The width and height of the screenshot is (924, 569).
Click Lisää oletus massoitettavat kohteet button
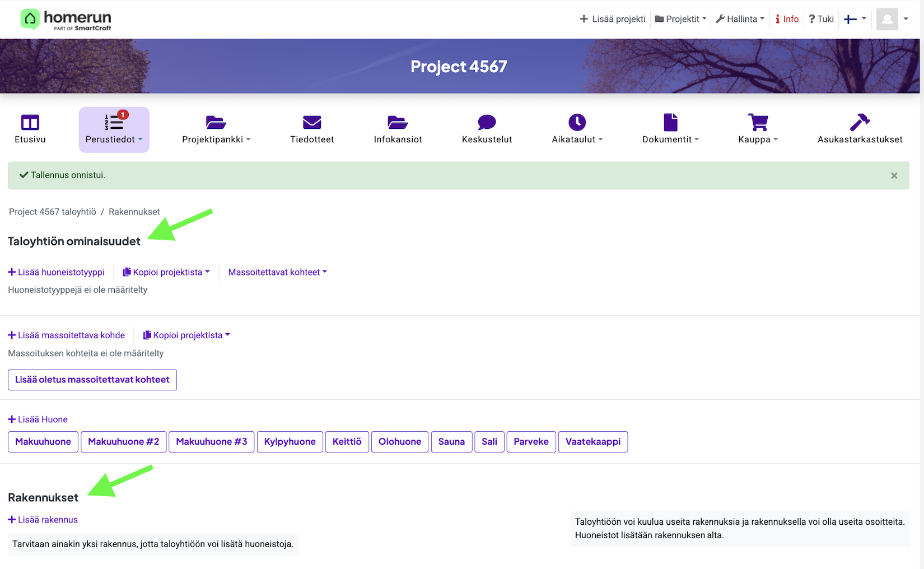(92, 380)
